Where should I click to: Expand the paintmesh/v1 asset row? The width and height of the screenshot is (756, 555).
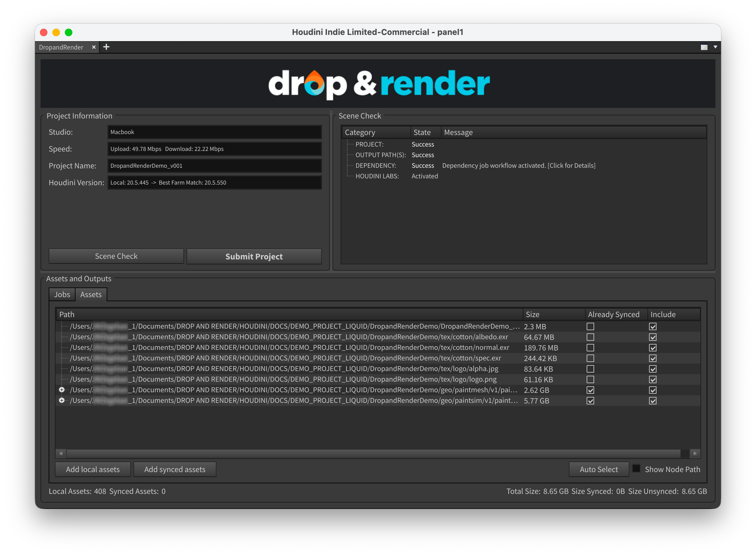click(62, 390)
